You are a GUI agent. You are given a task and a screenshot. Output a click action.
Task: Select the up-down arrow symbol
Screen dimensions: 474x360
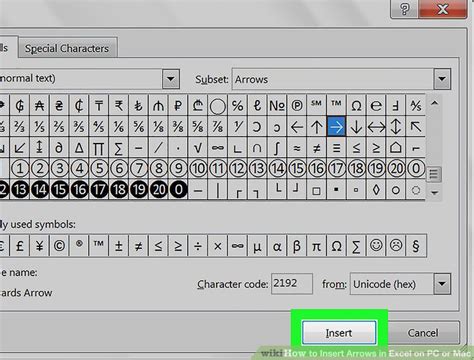pyautogui.click(x=396, y=127)
